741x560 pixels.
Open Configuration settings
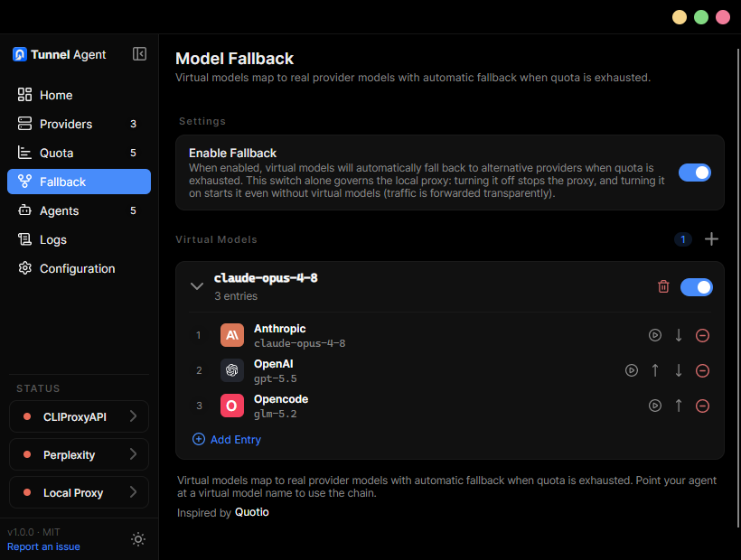tap(79, 268)
